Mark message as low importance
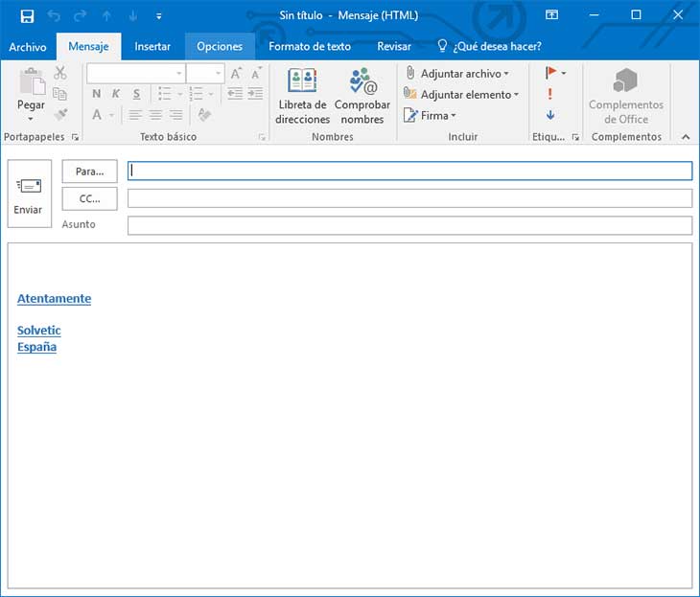The width and height of the screenshot is (700, 597). point(550,115)
